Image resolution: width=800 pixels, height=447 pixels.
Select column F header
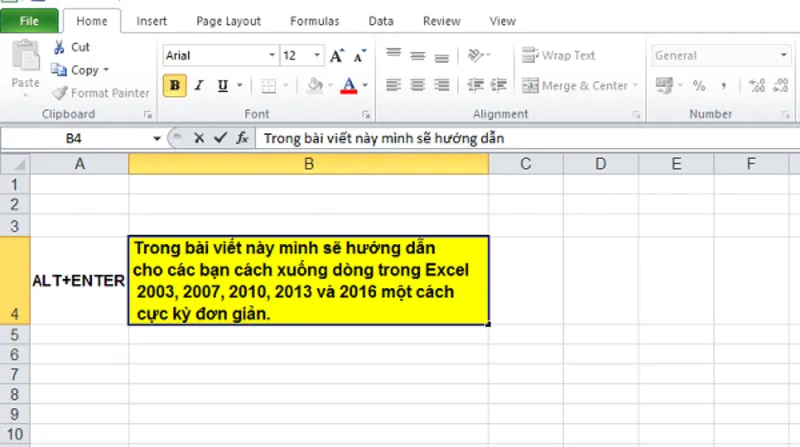[x=751, y=164]
